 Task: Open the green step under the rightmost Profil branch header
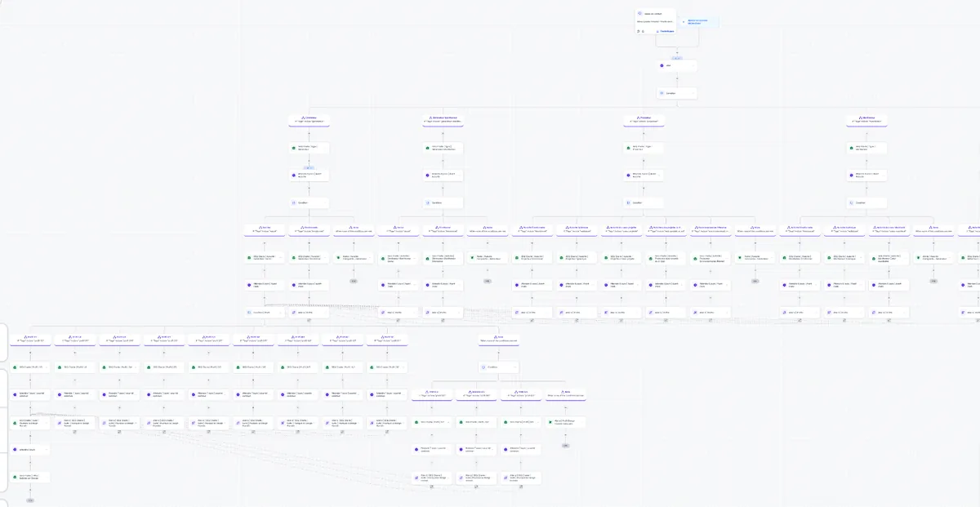(386, 367)
